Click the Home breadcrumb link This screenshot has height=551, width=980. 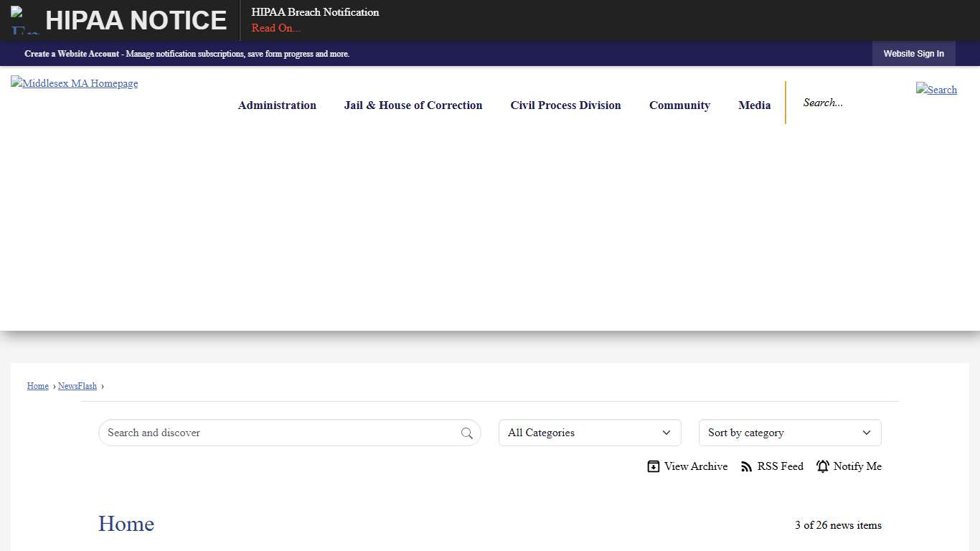(x=38, y=386)
